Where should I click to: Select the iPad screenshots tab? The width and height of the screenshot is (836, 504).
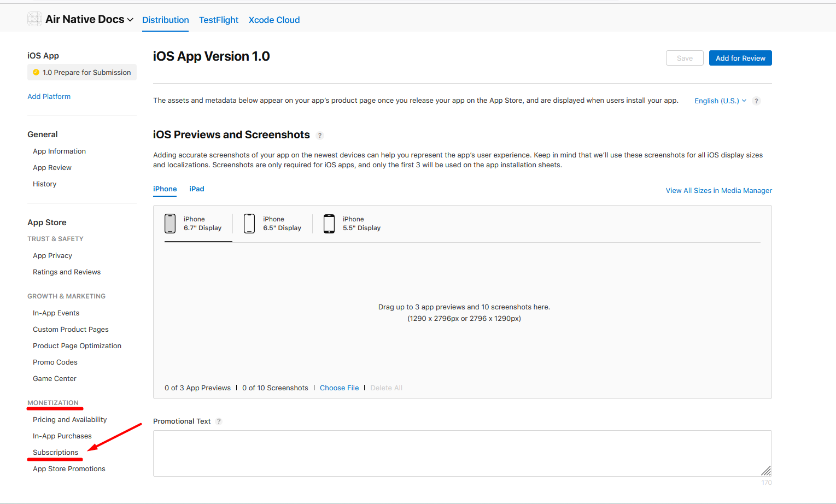197,189
